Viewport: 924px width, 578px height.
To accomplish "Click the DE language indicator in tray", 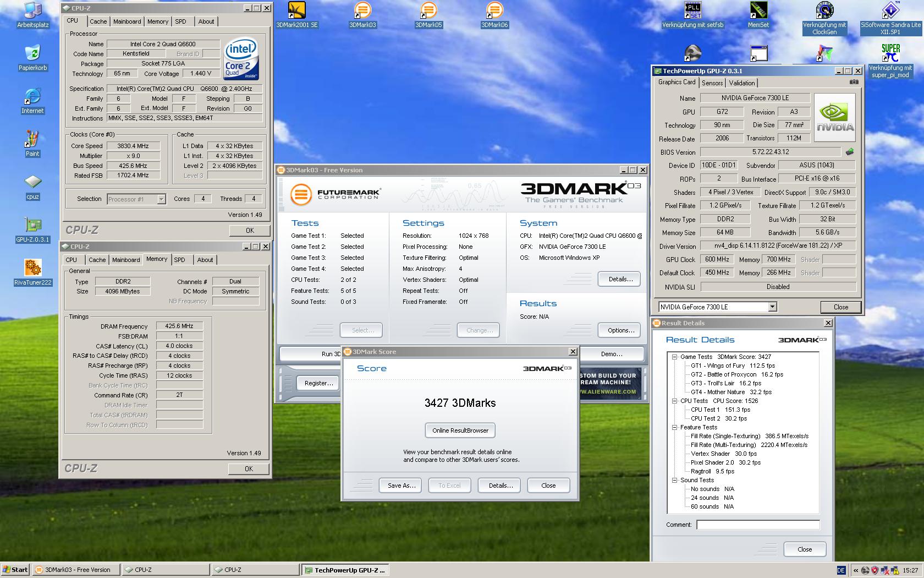I will coord(840,570).
